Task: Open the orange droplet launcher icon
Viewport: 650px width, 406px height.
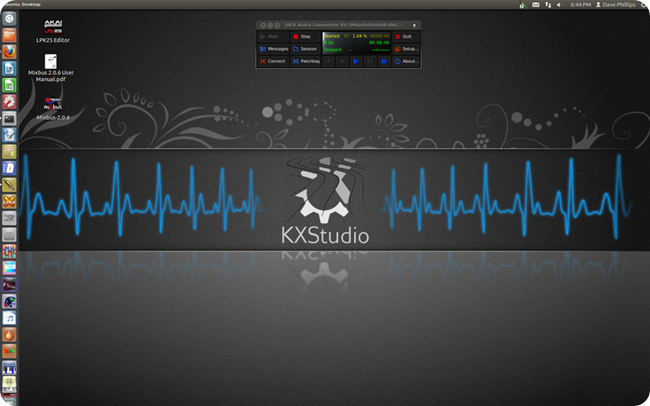Action: tap(9, 335)
